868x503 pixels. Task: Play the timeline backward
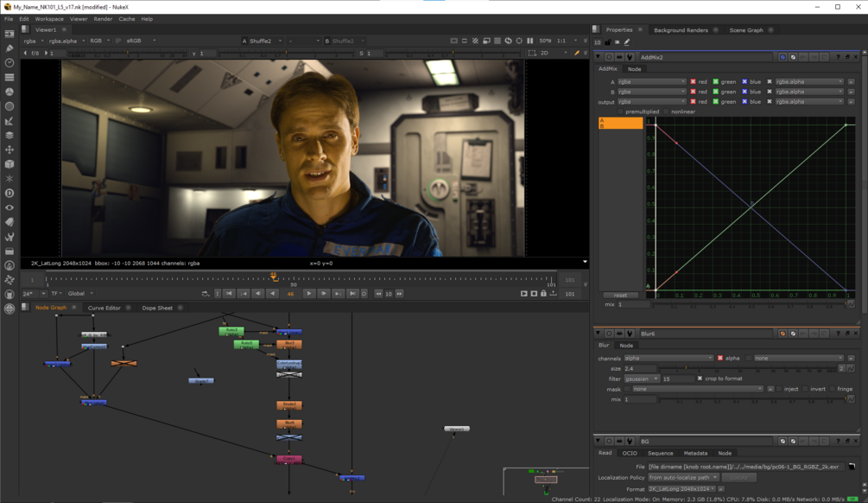coord(272,294)
